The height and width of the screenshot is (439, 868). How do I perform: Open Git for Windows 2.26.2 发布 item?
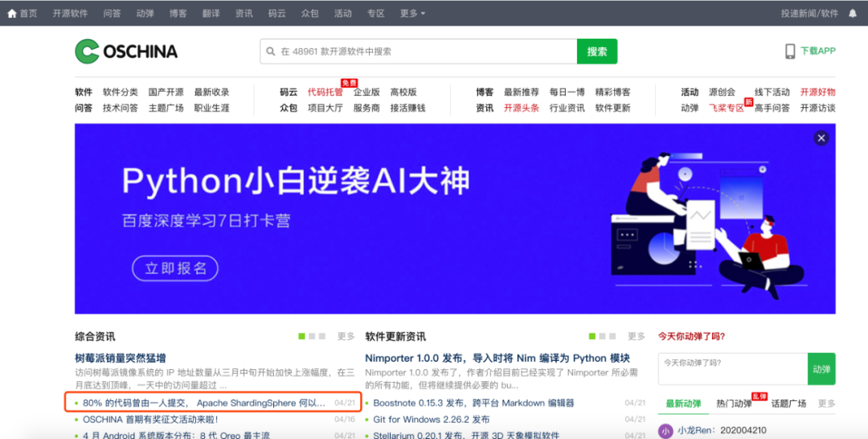[x=432, y=420]
